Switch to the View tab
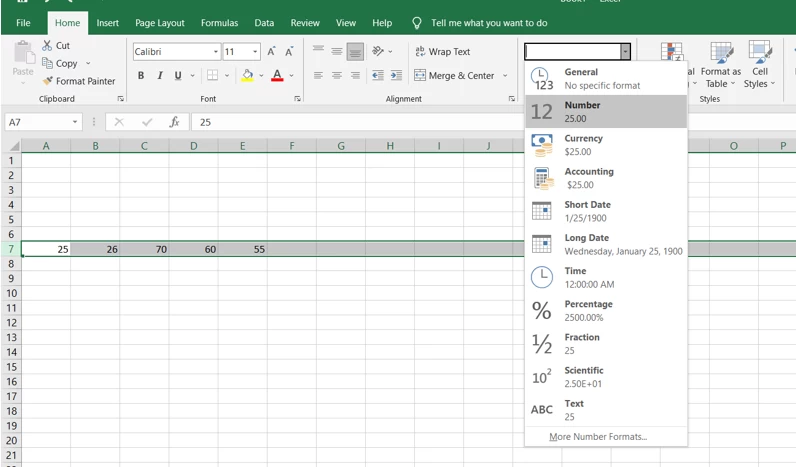The height and width of the screenshot is (467, 796). click(x=346, y=23)
